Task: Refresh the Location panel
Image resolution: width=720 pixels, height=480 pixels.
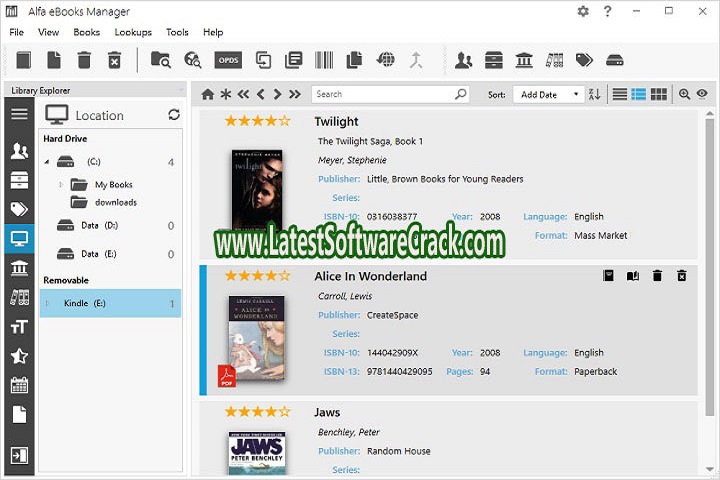Action: [x=174, y=114]
